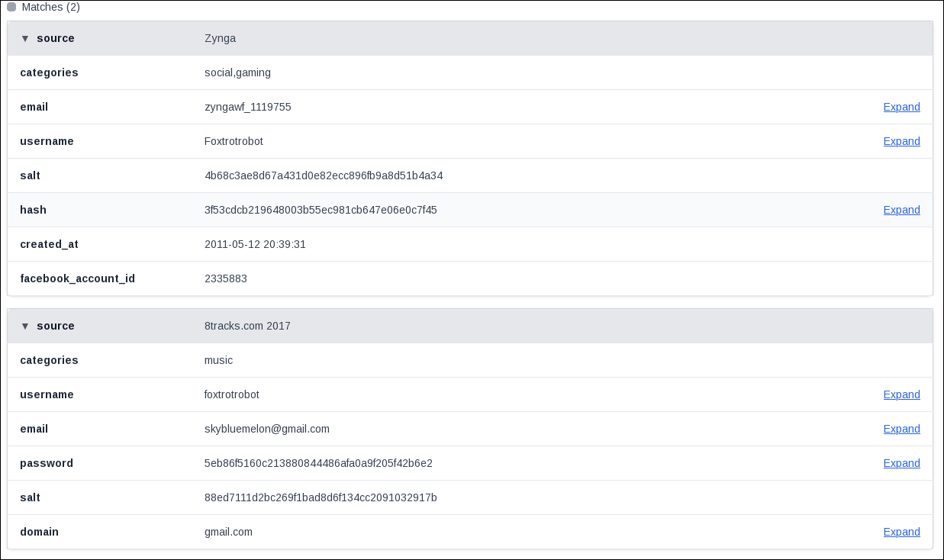
Task: Collapse the 8tracks.com 2017 source section
Action: (x=25, y=326)
